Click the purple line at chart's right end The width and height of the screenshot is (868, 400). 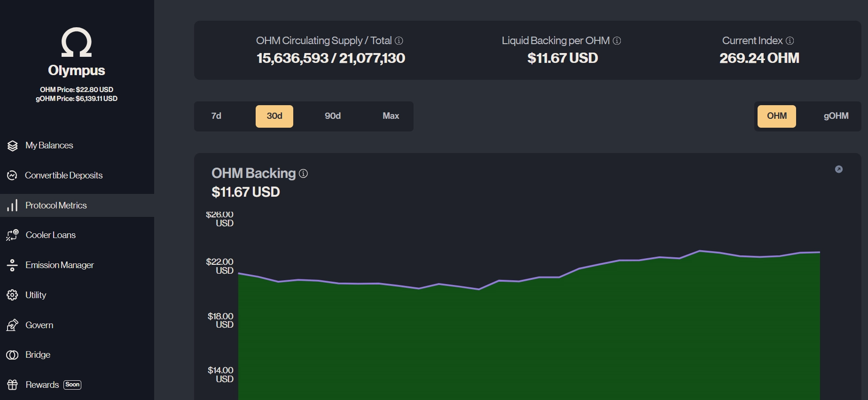coord(819,253)
